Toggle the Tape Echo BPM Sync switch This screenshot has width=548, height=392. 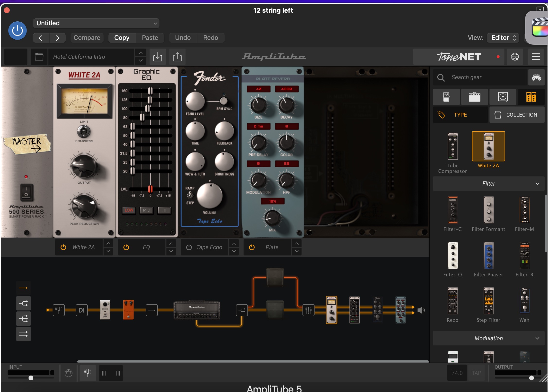[224, 101]
